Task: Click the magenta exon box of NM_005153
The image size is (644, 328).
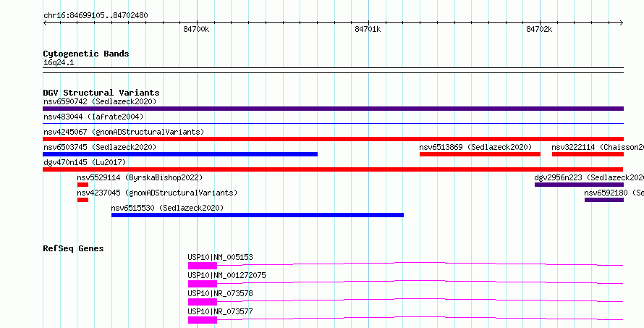Action: pyautogui.click(x=203, y=266)
